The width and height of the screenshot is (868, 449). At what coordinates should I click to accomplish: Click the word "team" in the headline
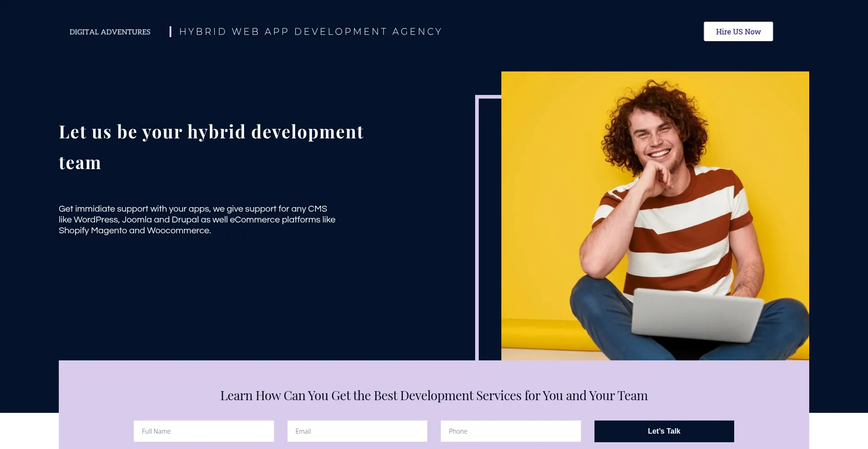[x=80, y=163]
